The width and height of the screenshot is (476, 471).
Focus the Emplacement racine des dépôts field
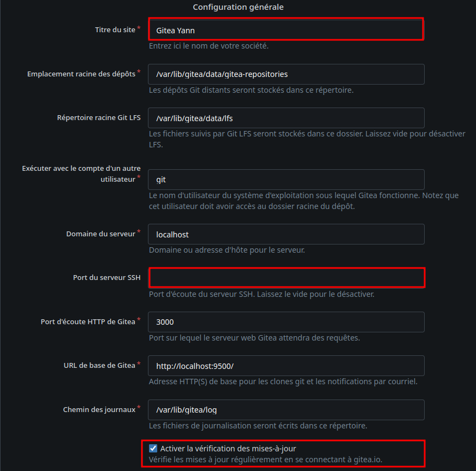point(286,74)
